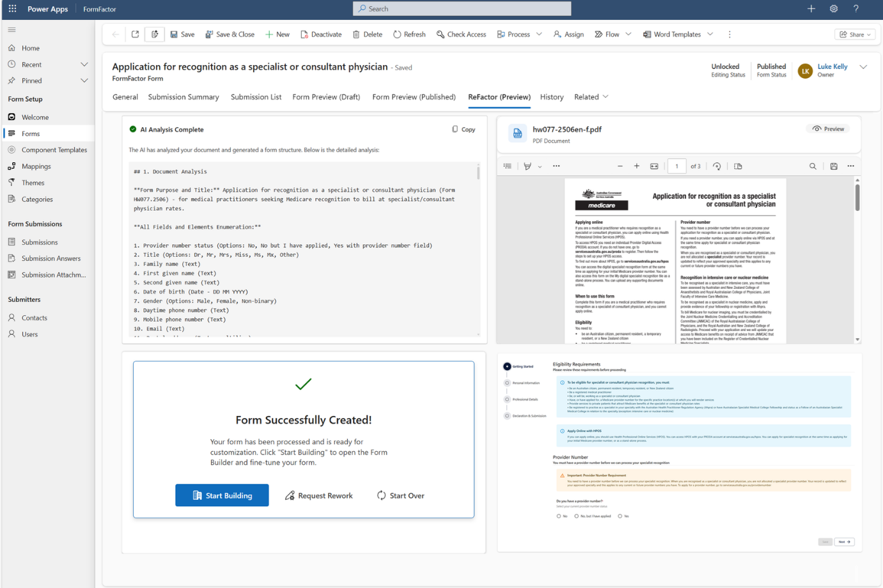Select 'No, but I have applied' radio option

tap(577, 516)
